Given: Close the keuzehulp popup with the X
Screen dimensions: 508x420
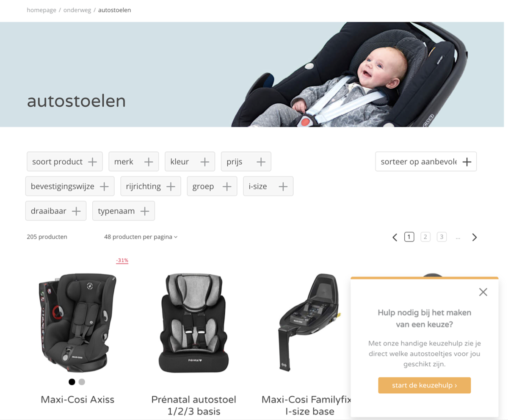Looking at the screenshot, I should point(483,292).
